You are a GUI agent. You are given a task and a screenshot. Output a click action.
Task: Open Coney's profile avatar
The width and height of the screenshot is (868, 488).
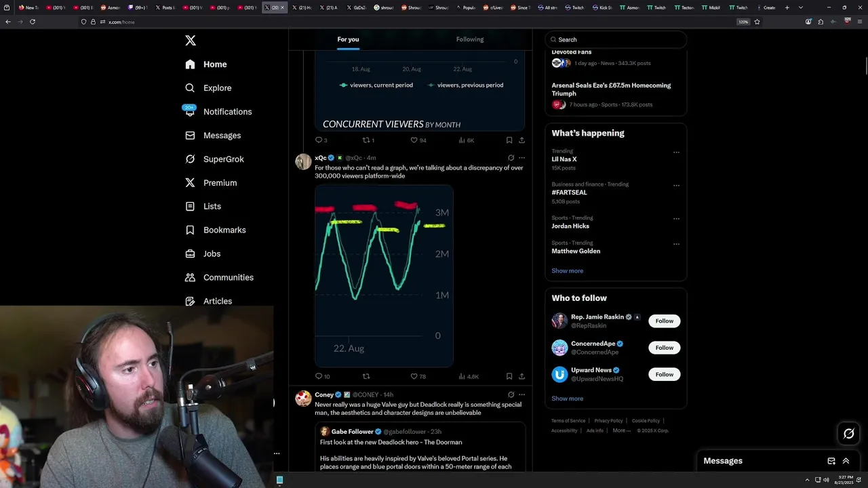tap(303, 398)
